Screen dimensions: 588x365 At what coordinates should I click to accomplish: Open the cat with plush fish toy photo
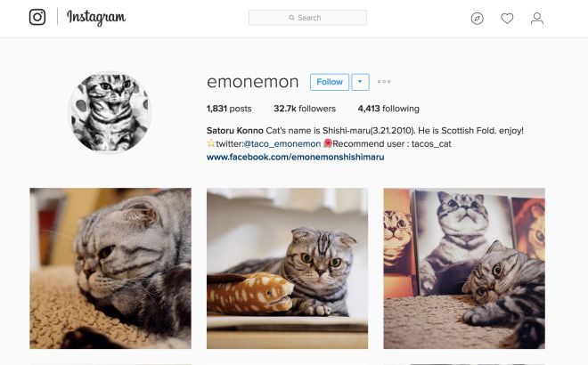[x=287, y=268]
